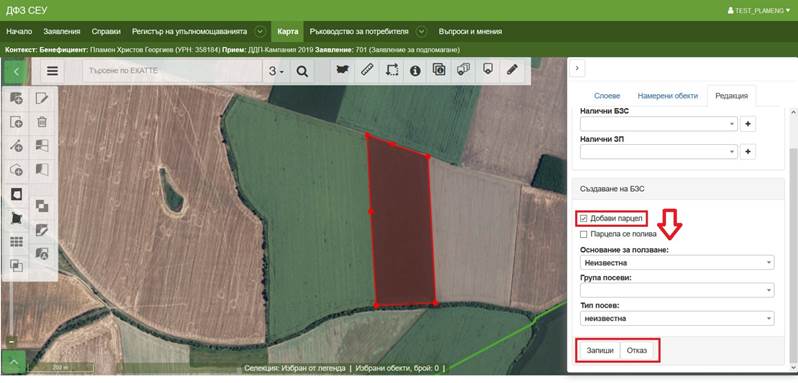The height and width of the screenshot is (383, 798).
Task: Click the Отказ button
Action: (637, 350)
